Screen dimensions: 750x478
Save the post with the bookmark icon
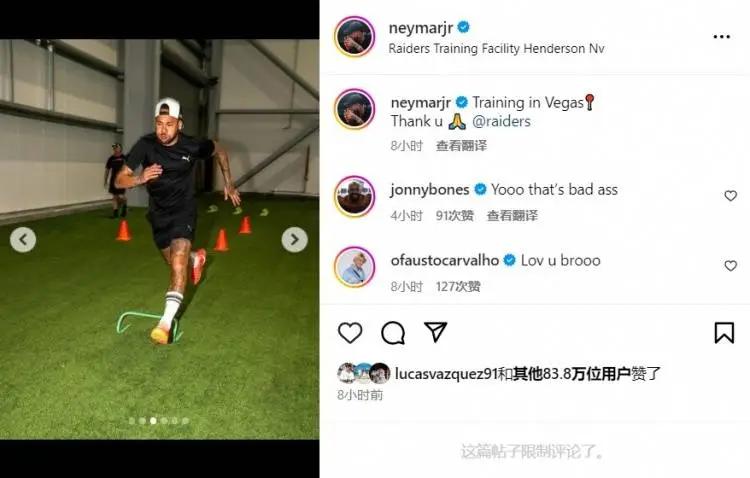coord(724,333)
